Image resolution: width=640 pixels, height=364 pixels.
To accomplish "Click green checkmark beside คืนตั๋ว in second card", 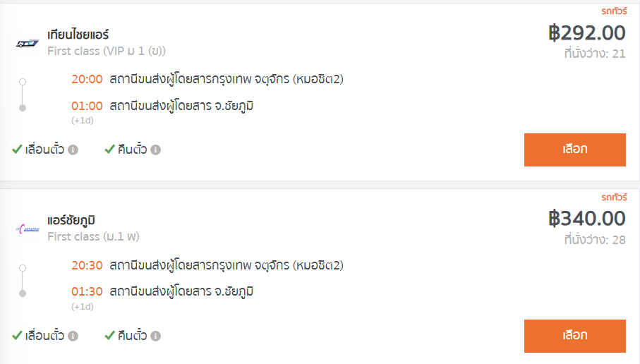I will pyautogui.click(x=109, y=336).
